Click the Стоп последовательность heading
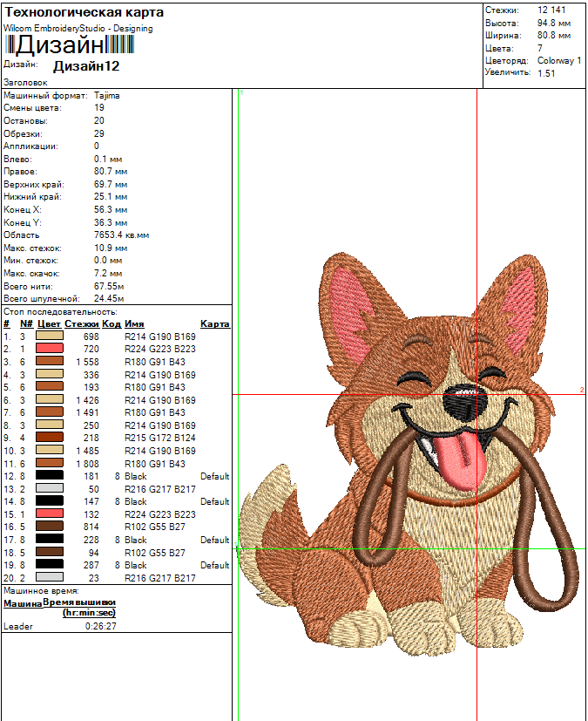The width and height of the screenshot is (588, 721). pyautogui.click(x=60, y=312)
